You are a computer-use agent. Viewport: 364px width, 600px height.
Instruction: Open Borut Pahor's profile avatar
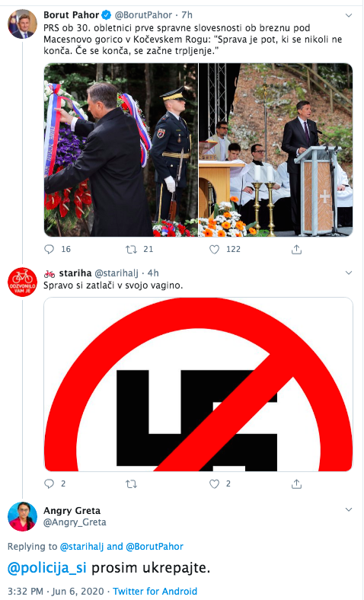tap(22, 24)
